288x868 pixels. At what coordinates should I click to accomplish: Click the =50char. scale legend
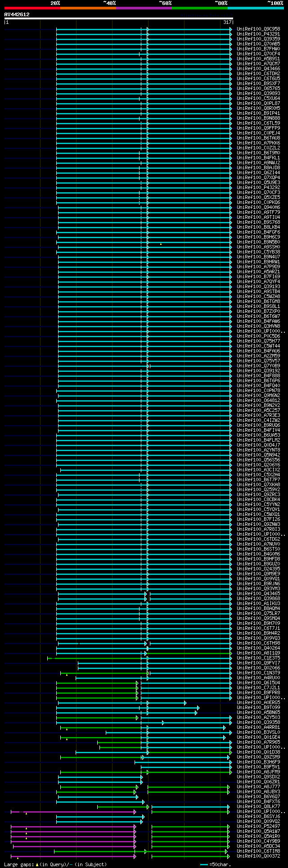point(215,864)
